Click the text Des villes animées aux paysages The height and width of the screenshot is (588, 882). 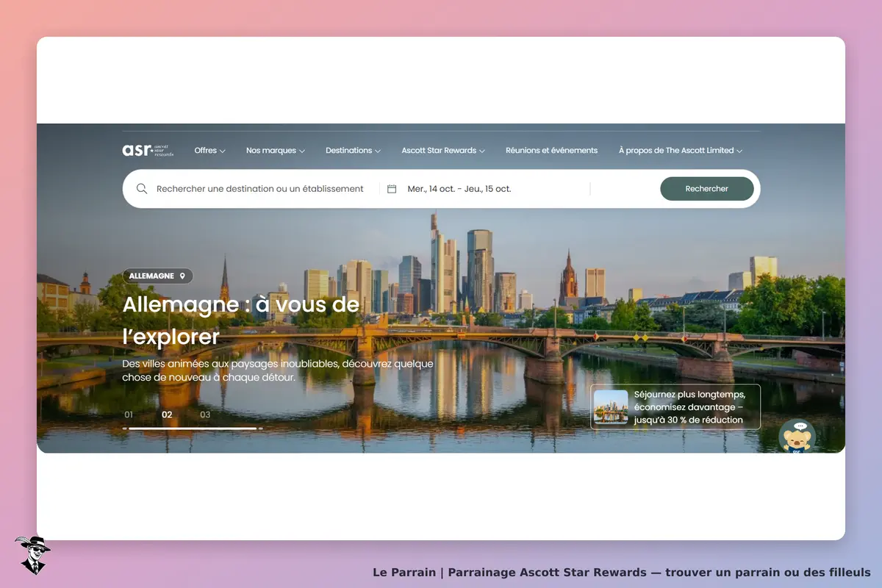pyautogui.click(x=278, y=370)
